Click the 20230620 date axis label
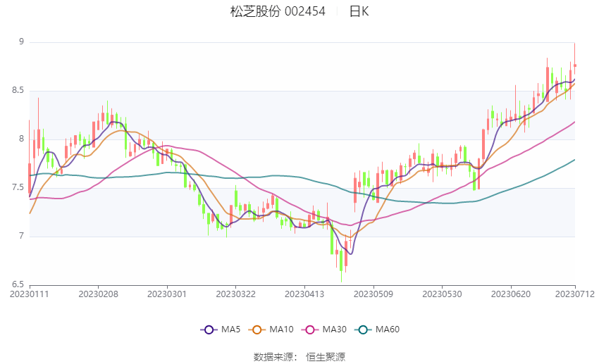 pyautogui.click(x=510, y=294)
